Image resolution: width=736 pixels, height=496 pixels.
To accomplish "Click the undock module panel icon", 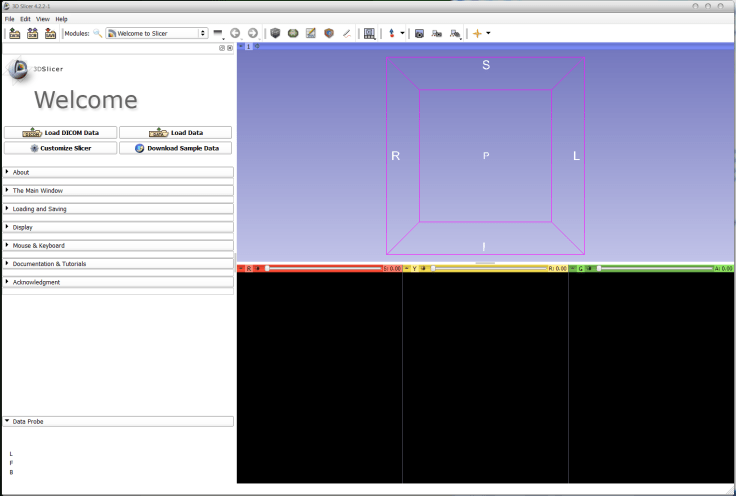I will pyautogui.click(x=222, y=48).
